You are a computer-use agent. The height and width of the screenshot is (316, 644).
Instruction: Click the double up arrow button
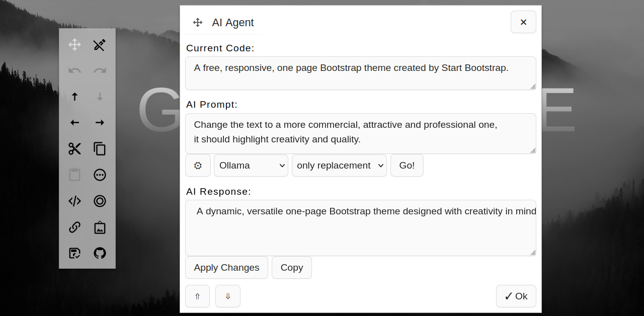tap(197, 296)
